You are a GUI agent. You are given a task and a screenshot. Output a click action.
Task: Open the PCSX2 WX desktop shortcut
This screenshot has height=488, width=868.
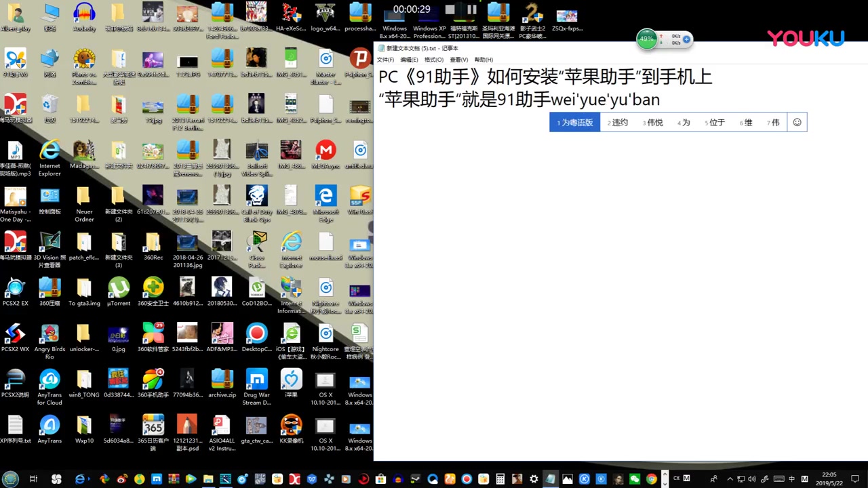tap(15, 338)
